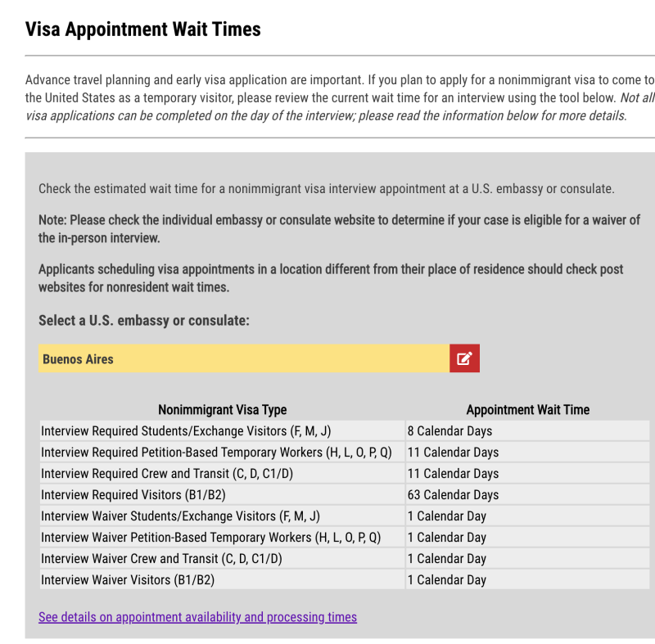This screenshot has height=644, width=655.
Task: Click wait time for Required Petition-Based Workers
Action: pyautogui.click(x=453, y=453)
